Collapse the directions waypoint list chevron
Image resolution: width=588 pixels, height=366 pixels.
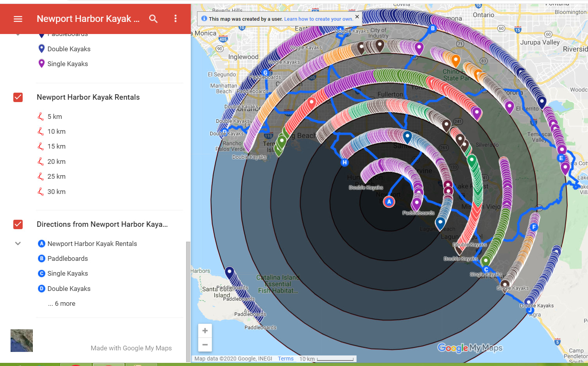pyautogui.click(x=18, y=244)
